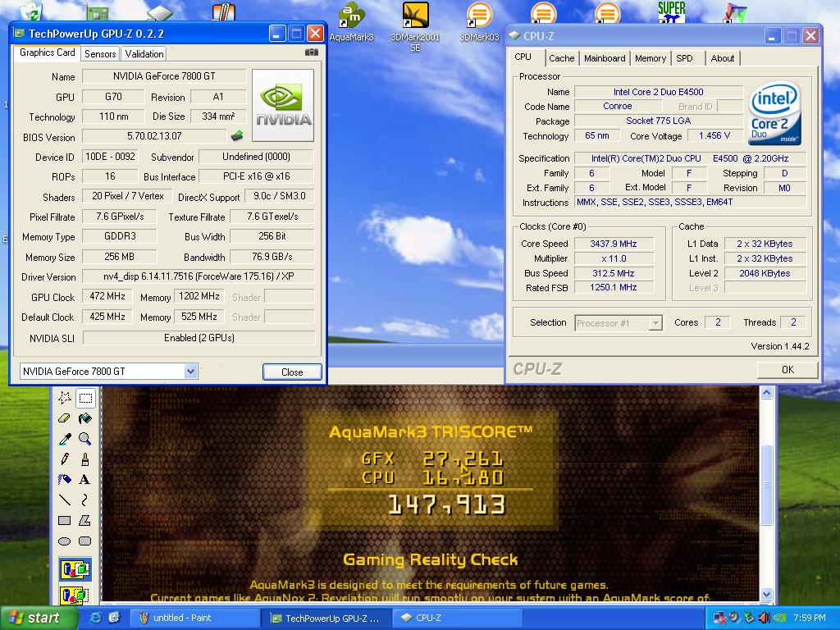The width and height of the screenshot is (840, 630).
Task: Open the SPD tab in CPU-Z
Action: 685,58
